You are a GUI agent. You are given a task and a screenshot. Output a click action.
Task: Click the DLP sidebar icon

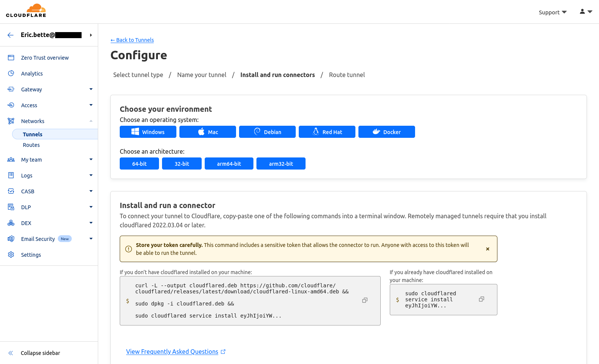(x=11, y=207)
